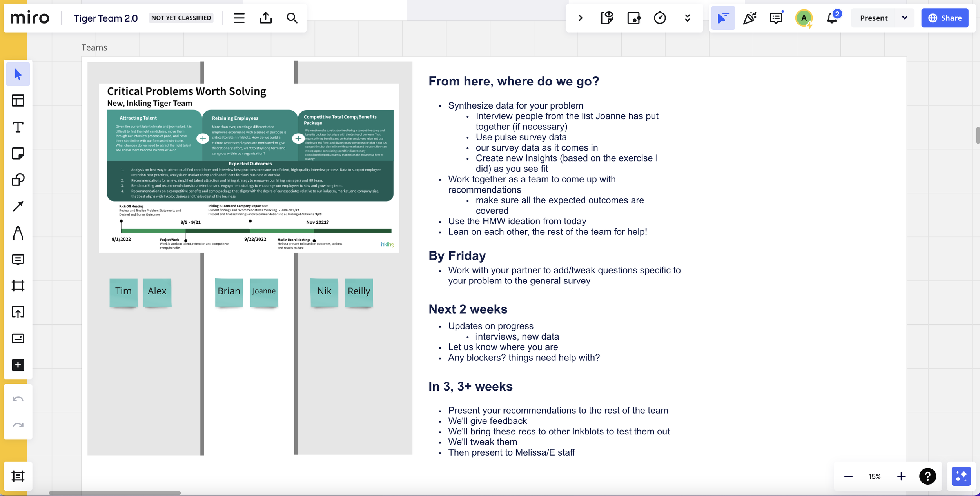
Task: Open more apps plus button
Action: point(18,365)
